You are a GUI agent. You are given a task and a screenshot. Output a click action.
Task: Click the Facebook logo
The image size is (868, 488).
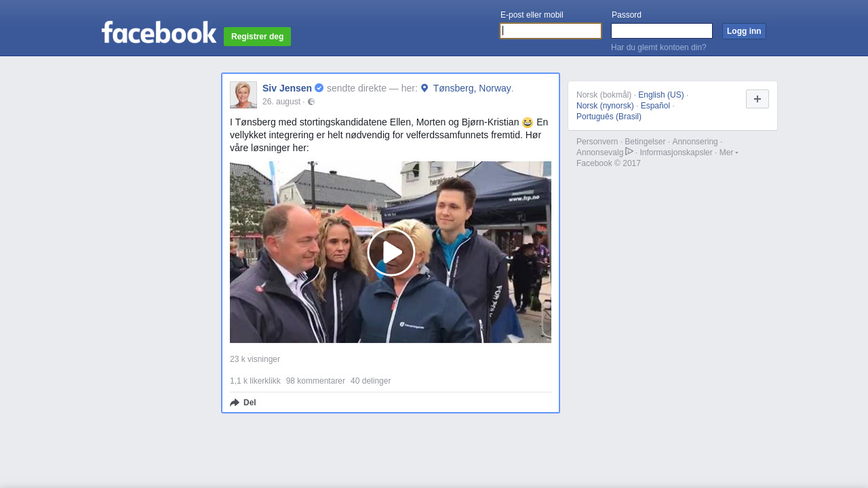(x=159, y=32)
